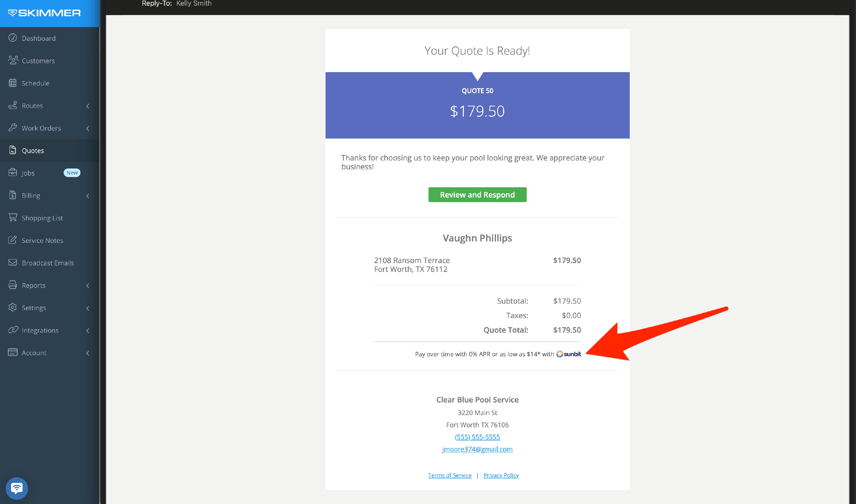Click the sunbit logo in financing line
This screenshot has width=856, height=504.
[568, 354]
